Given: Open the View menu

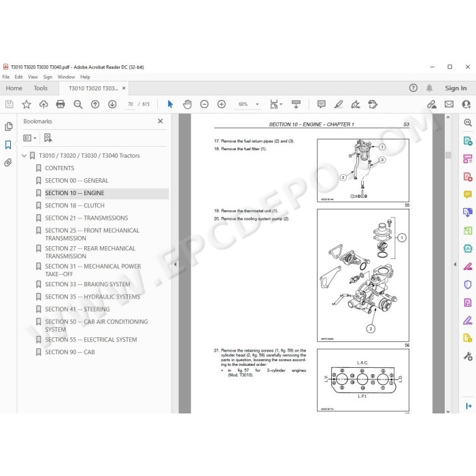Looking at the screenshot, I should click(x=33, y=77).
